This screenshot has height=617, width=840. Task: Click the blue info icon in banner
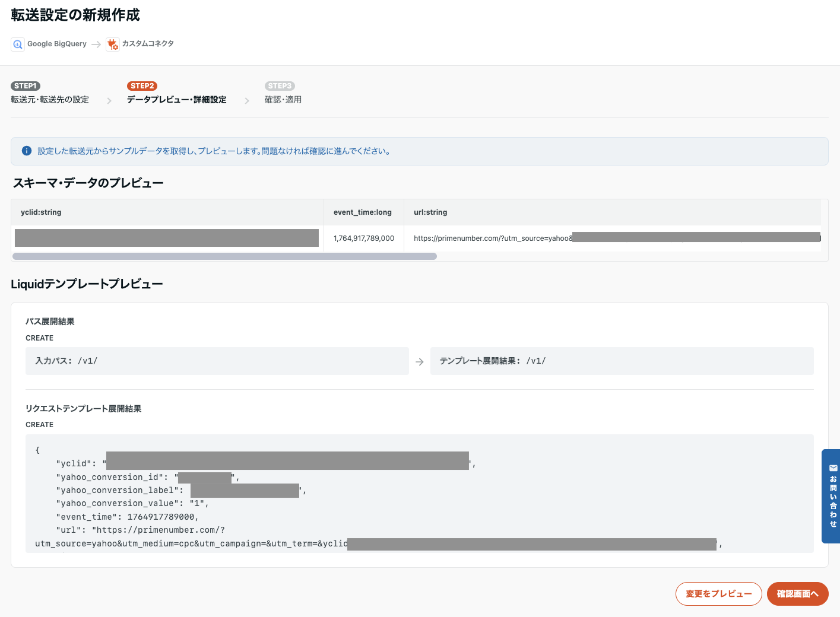tap(27, 151)
